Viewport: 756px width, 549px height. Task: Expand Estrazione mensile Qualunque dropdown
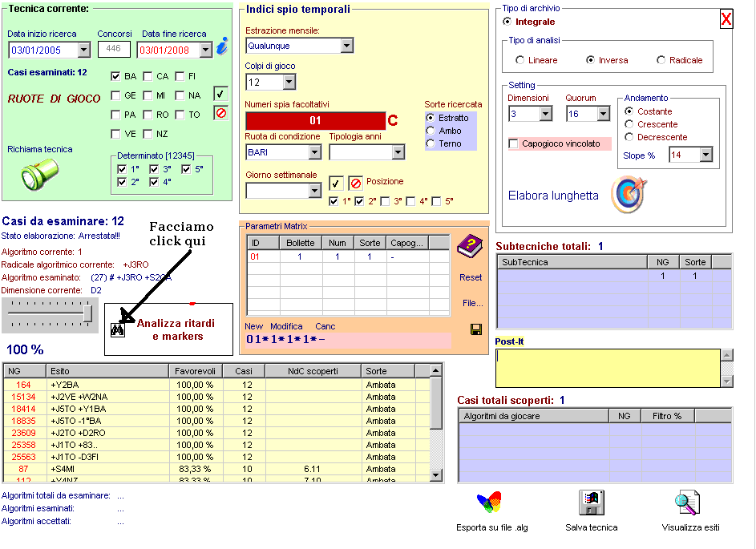346,46
